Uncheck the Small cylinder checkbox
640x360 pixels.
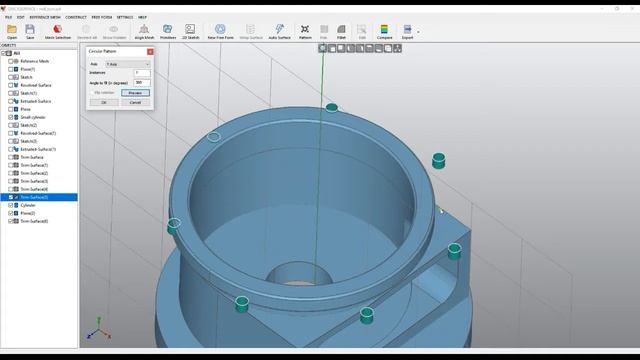coord(11,117)
